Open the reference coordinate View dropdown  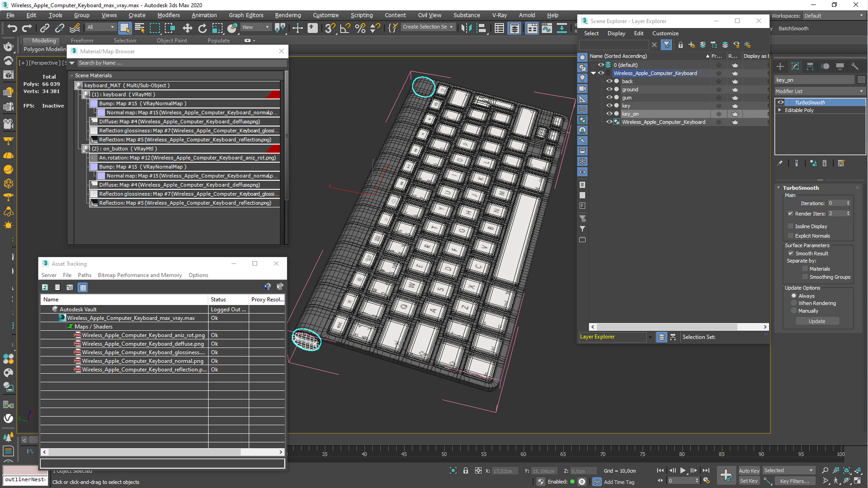click(255, 28)
